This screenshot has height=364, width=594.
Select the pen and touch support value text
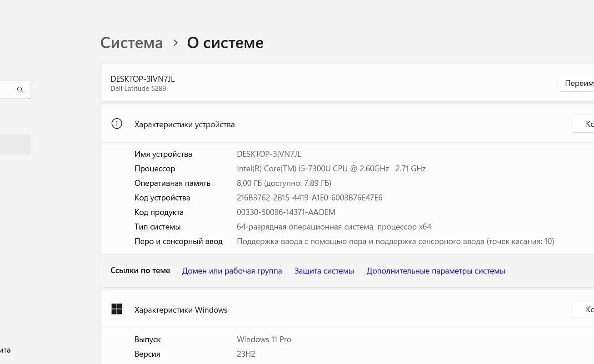click(x=395, y=241)
